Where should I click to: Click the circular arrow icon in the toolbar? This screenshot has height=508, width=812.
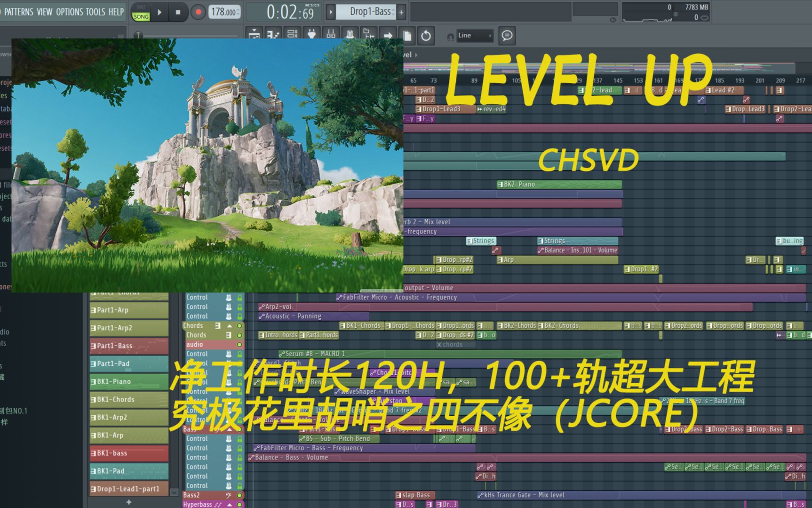(426, 35)
